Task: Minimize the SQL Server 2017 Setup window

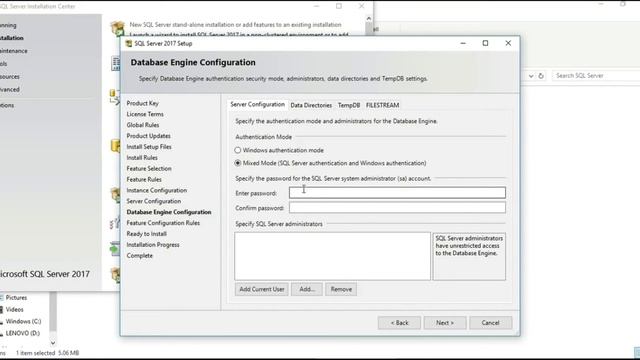Action: click(463, 43)
